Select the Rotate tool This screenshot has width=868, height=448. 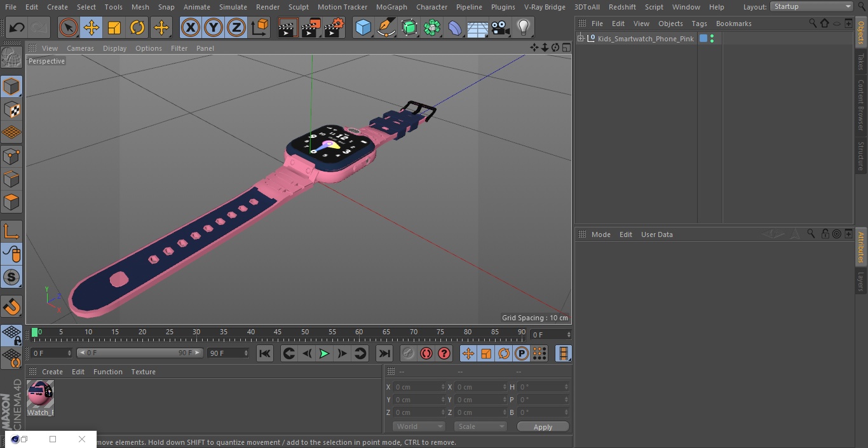click(x=137, y=27)
